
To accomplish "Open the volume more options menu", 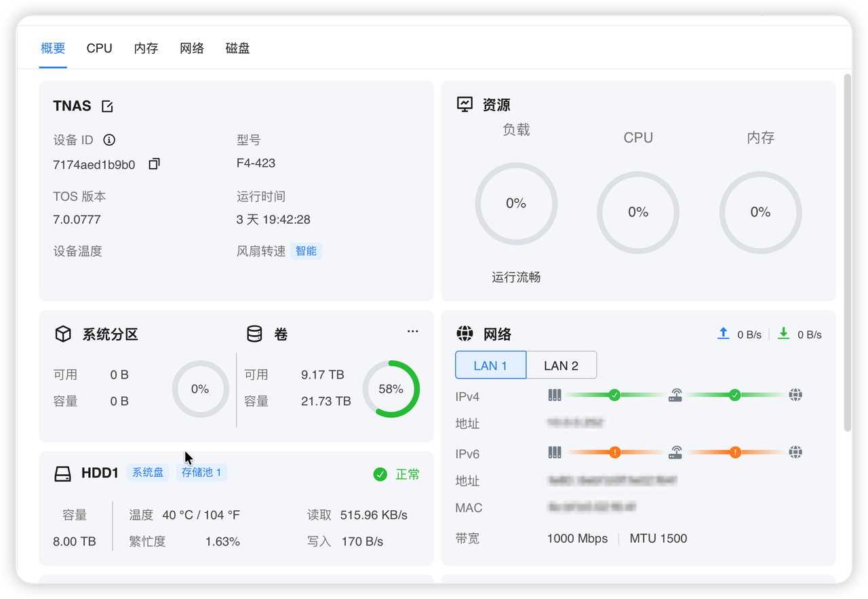I will 412,331.
